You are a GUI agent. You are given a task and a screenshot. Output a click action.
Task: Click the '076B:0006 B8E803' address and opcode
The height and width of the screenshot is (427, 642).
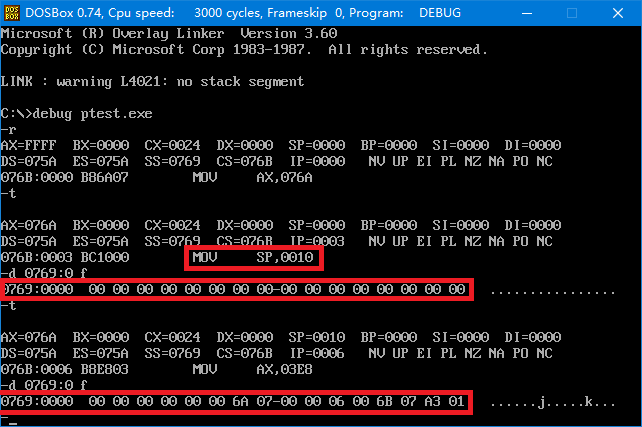65,369
